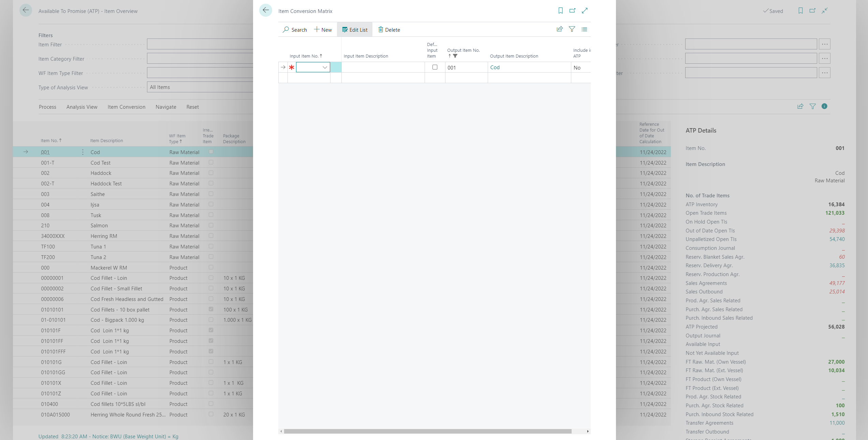Screen dimensions: 868x440
Task: Click the horizontal scrollbar of the matrix
Action: (x=427, y=431)
